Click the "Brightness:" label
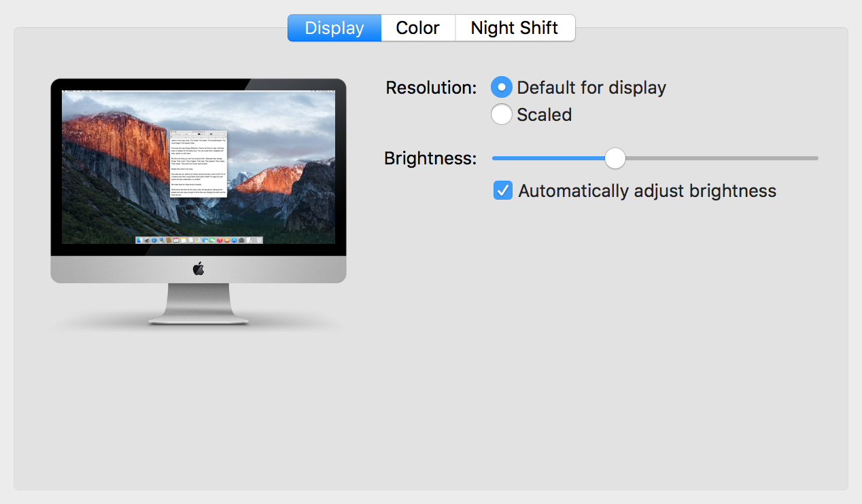Screen dimensions: 862x504 430,158
